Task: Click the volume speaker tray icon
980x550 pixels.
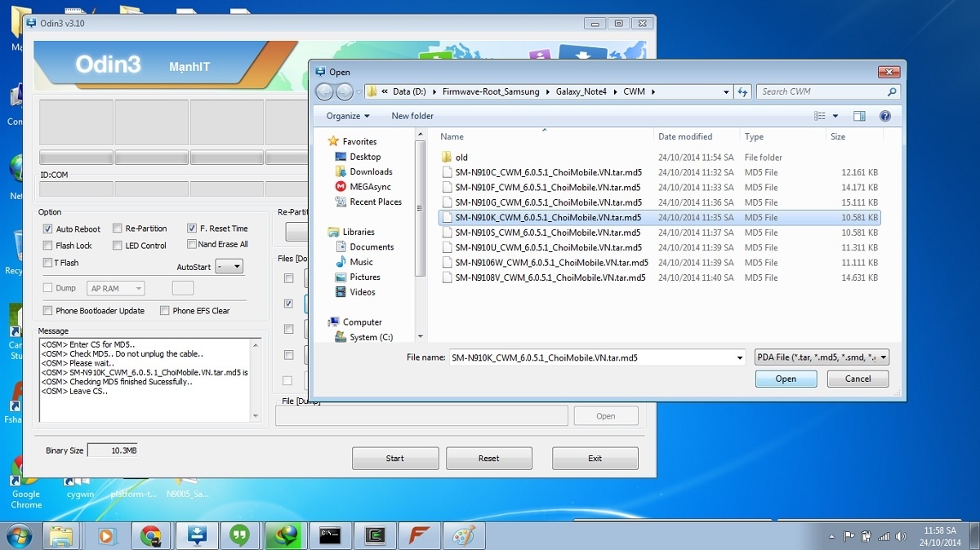Action: click(901, 536)
